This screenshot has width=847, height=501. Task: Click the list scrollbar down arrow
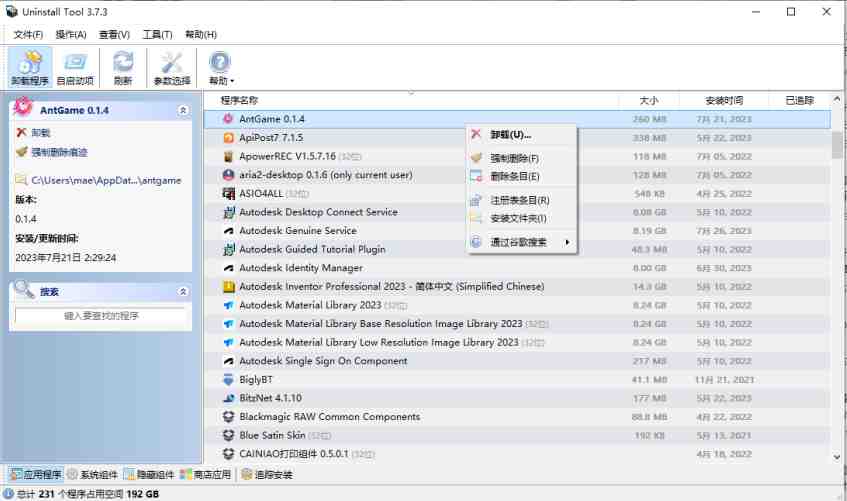pyautogui.click(x=837, y=457)
